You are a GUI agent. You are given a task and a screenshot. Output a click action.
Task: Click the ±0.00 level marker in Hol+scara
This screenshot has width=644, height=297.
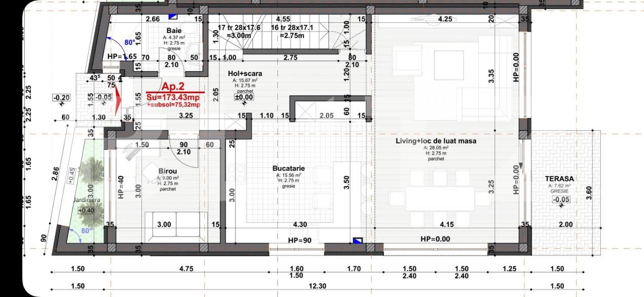coord(244,97)
